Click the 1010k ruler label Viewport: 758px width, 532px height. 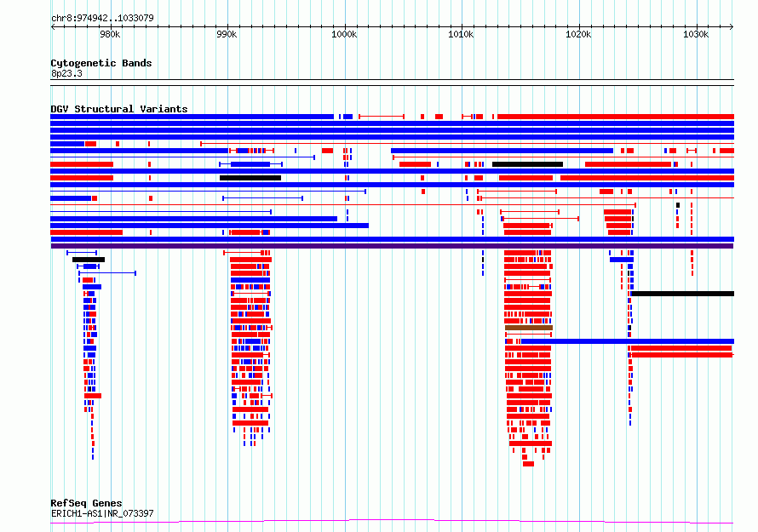[x=461, y=34]
